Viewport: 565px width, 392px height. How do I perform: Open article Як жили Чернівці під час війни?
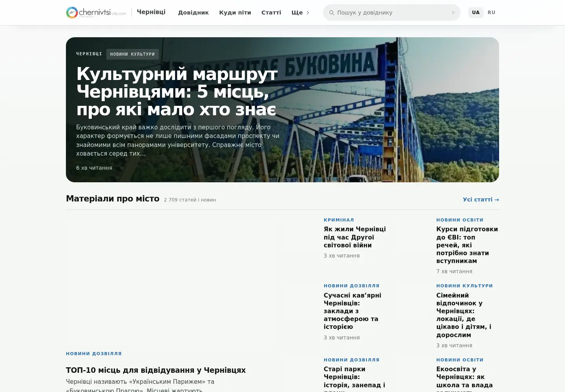tap(355, 237)
